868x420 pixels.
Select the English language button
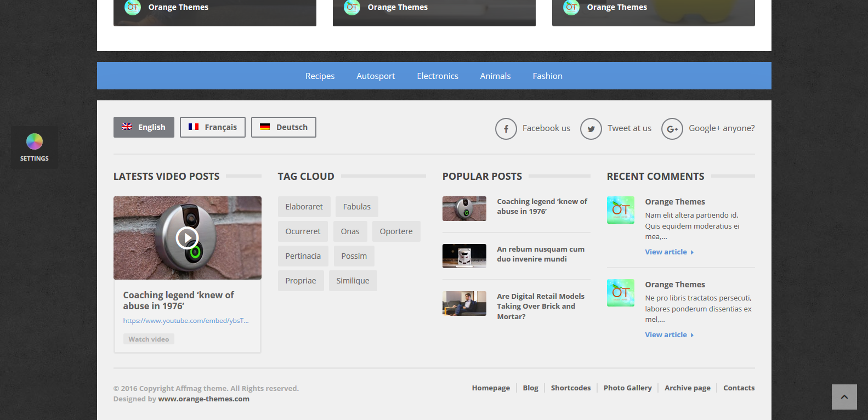(144, 127)
